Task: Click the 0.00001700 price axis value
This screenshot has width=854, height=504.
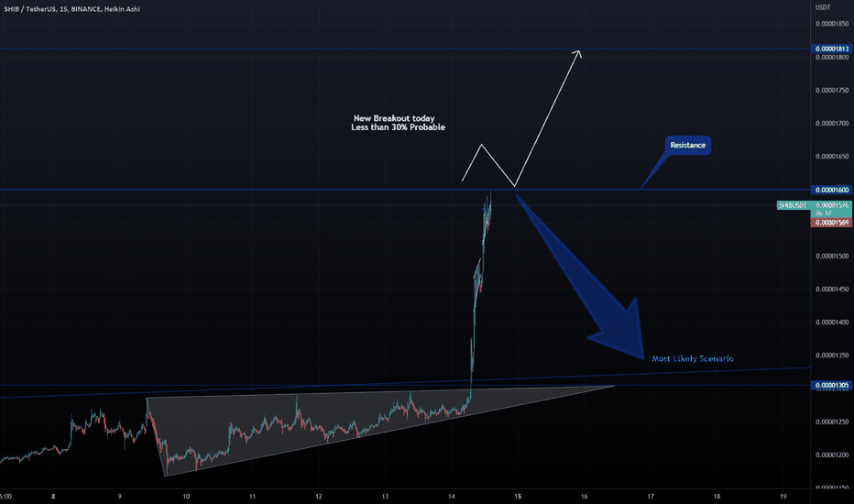Action: [832, 124]
